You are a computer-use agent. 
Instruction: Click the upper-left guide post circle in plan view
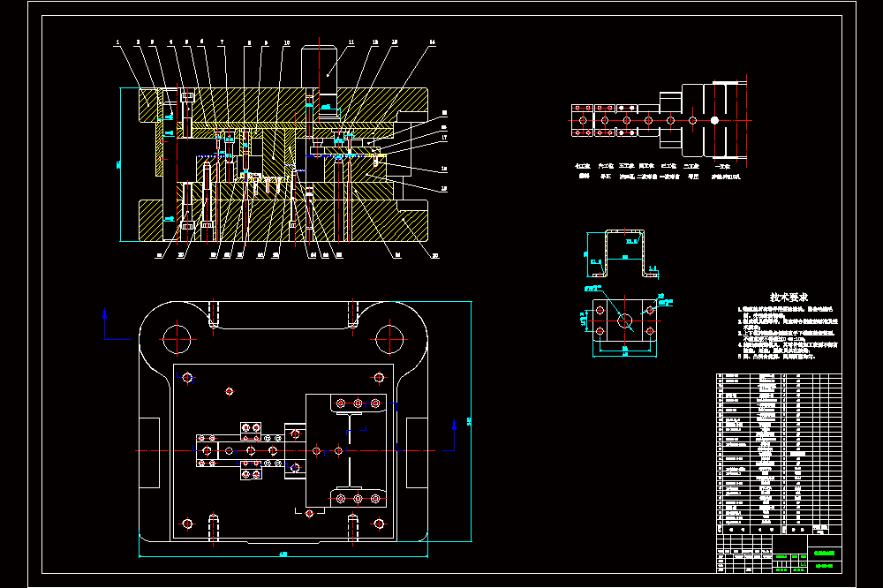tap(177, 339)
